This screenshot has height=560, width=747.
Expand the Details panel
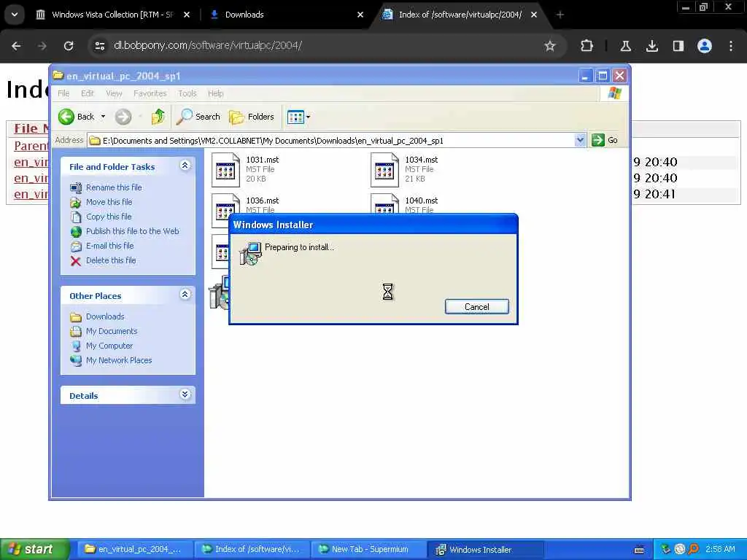(185, 394)
